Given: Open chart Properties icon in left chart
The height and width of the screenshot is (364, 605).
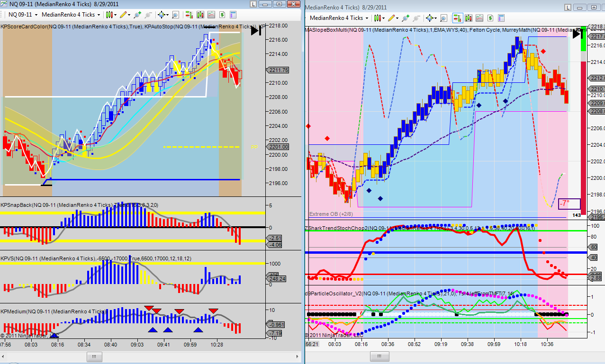Looking at the screenshot, I should (233, 15).
